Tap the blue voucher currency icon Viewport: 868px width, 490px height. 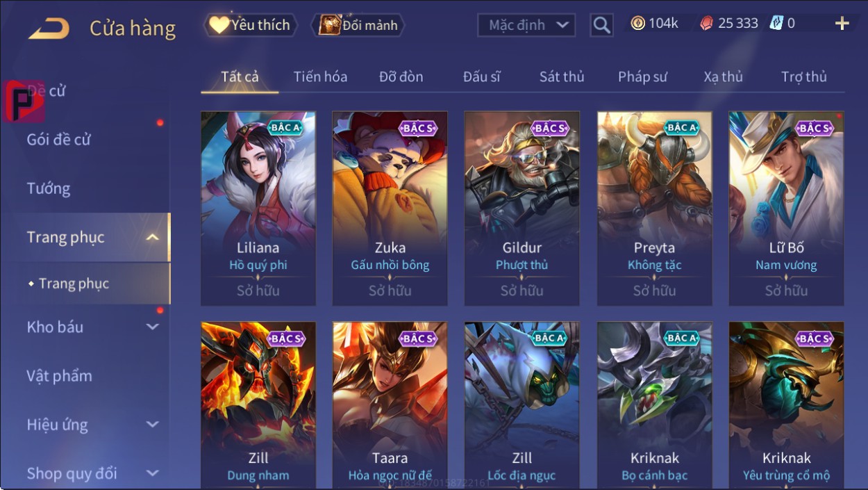[776, 23]
